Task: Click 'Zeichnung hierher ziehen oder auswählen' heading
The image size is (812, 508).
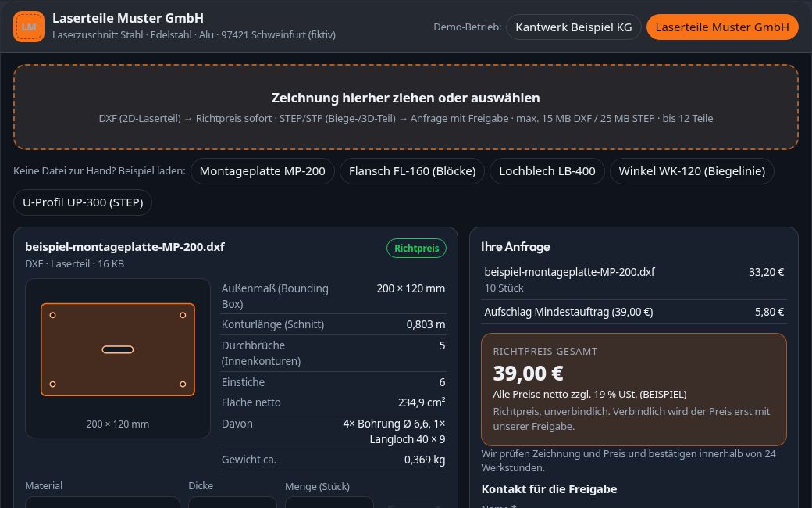Action: [x=405, y=98]
